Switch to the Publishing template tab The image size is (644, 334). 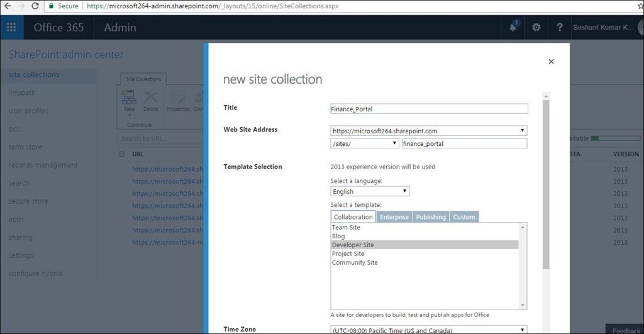coord(430,216)
